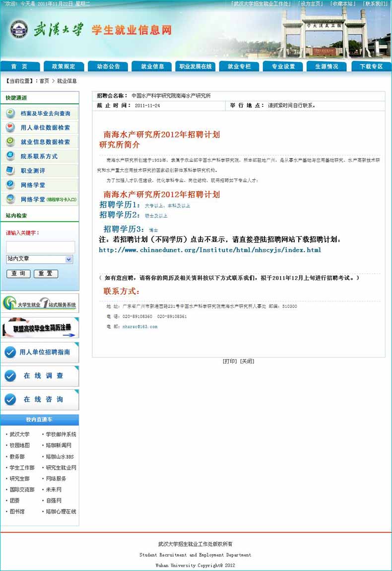The height and width of the screenshot is (571, 392).
Task: Open the 就业信息 navigation tab
Action: (152, 66)
